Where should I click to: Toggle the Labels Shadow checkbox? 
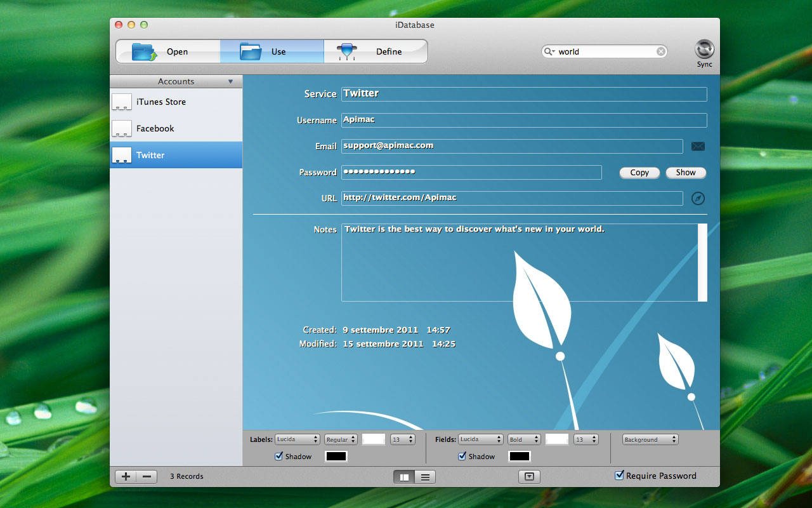pyautogui.click(x=279, y=456)
